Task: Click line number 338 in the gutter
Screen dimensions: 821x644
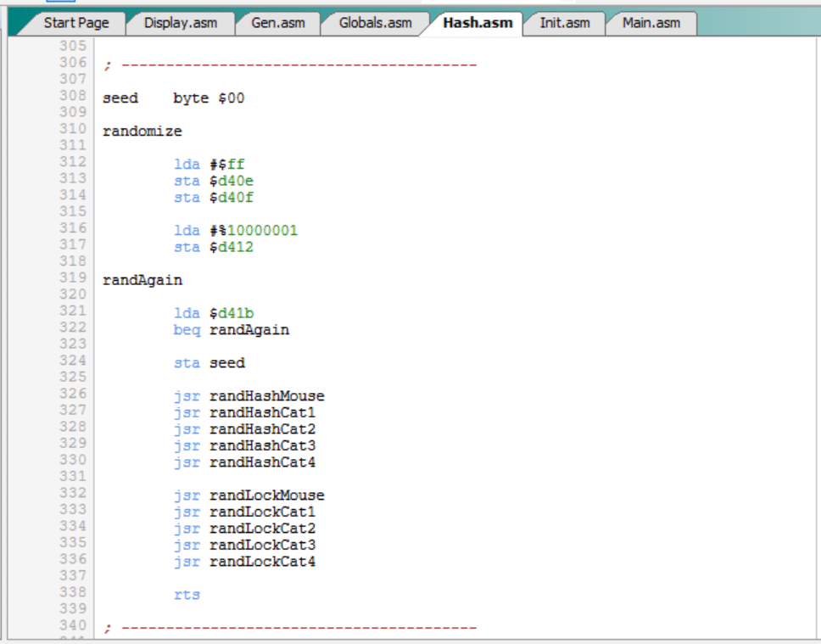Action: tap(73, 592)
